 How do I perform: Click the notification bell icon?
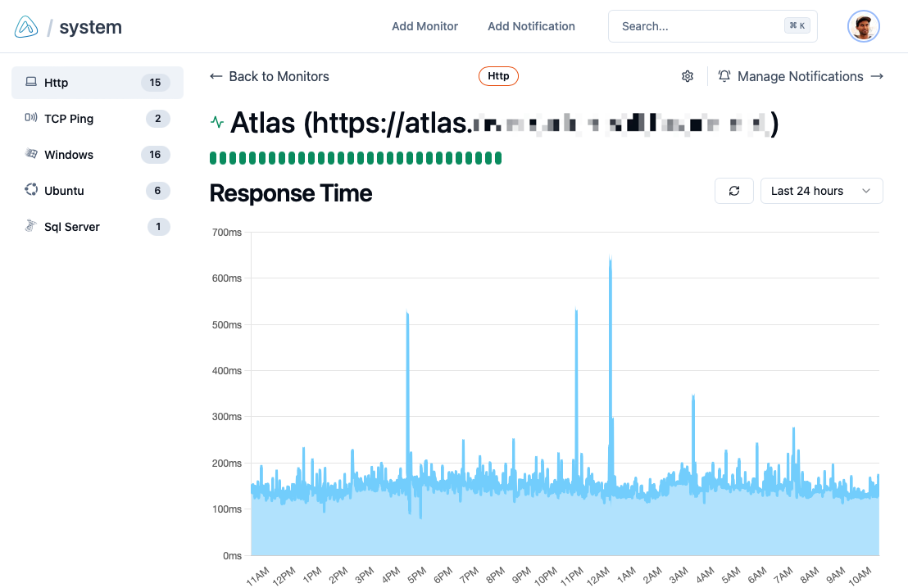pyautogui.click(x=724, y=75)
